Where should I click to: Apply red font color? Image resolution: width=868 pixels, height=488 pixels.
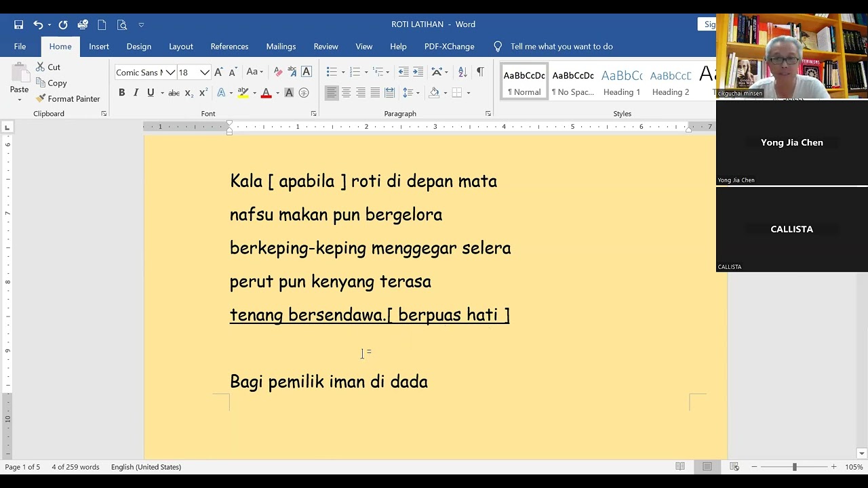point(266,93)
